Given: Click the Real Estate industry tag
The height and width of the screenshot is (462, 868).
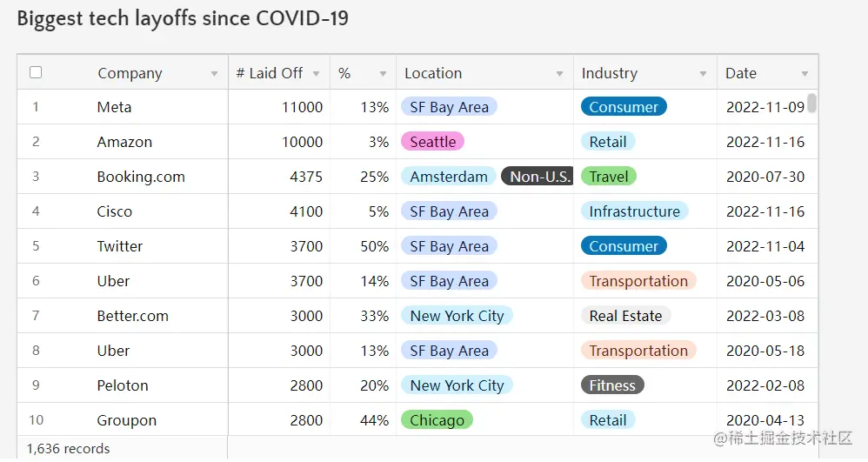Looking at the screenshot, I should coord(625,316).
